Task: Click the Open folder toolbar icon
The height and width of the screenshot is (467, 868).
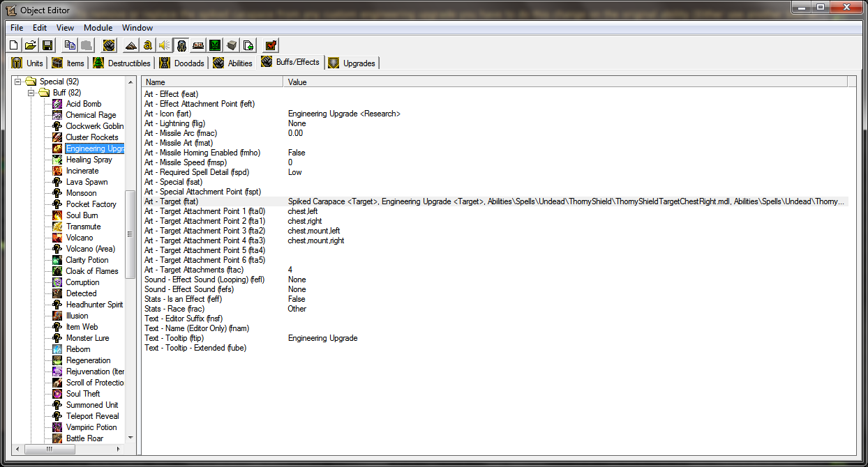Action: [x=31, y=45]
